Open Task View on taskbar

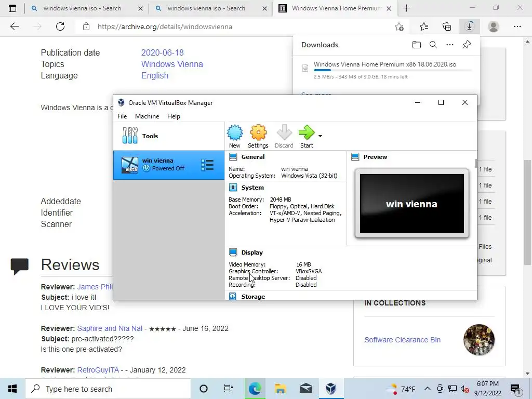pyautogui.click(x=229, y=389)
